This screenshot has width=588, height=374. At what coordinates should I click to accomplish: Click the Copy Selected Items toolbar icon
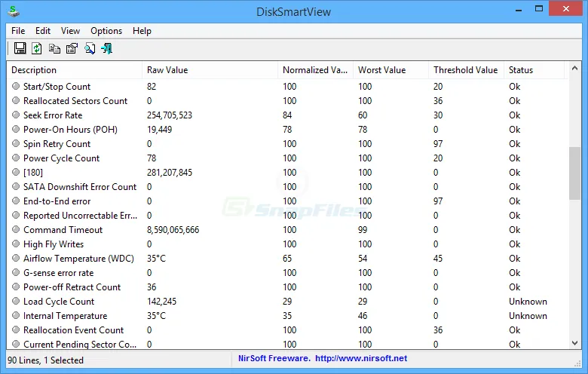54,48
